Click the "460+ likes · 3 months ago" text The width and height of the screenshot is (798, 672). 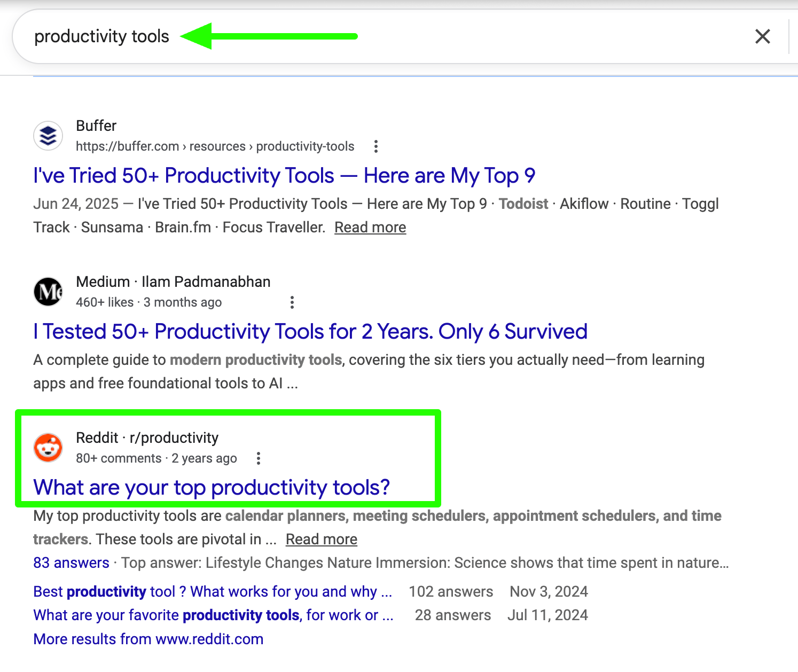[149, 302]
